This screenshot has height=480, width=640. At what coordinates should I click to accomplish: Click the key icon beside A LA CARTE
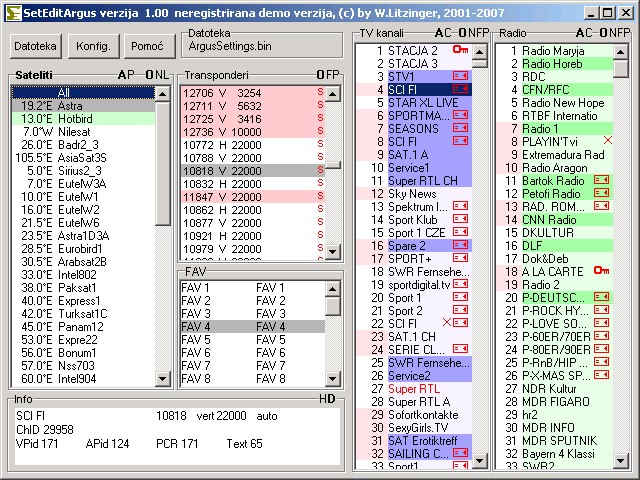[x=601, y=271]
